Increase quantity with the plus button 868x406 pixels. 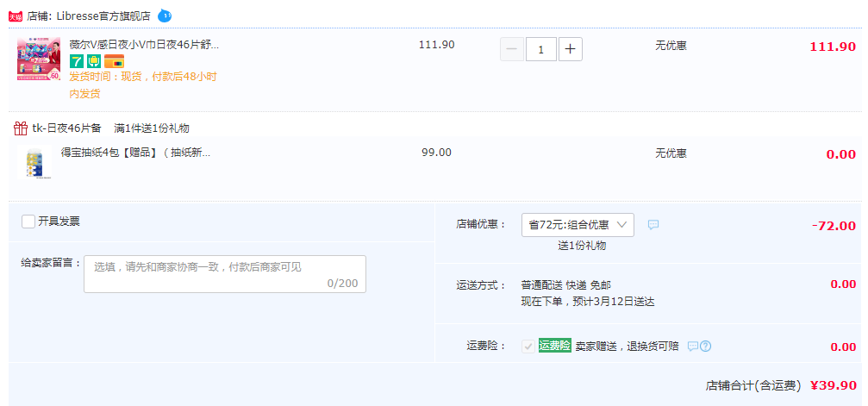(x=570, y=49)
